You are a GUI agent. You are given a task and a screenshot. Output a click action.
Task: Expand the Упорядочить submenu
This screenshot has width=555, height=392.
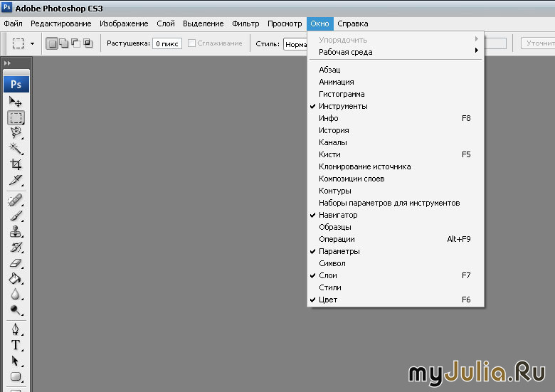pyautogui.click(x=396, y=40)
